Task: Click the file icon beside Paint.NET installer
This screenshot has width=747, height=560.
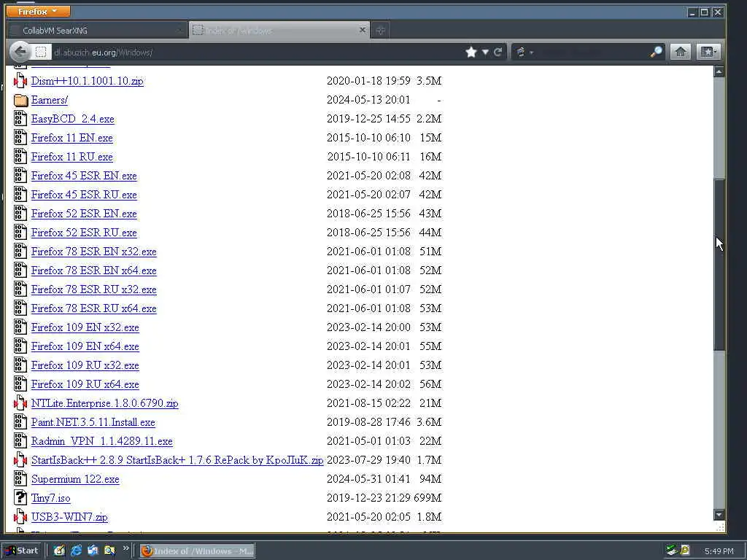Action: (20, 422)
